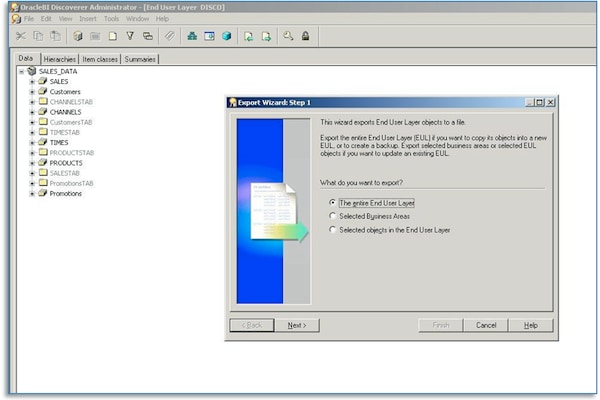Click the Security padlock toolbar icon
This screenshot has height=400, width=600.
(305, 36)
